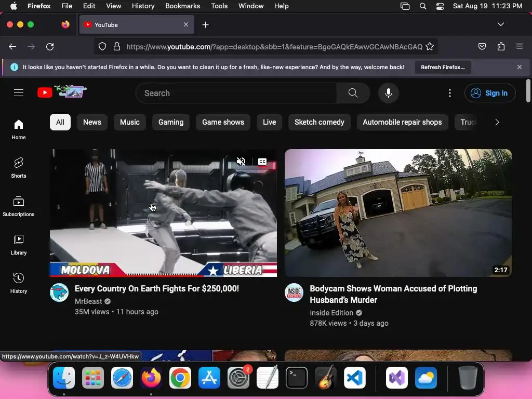Image resolution: width=532 pixels, height=399 pixels.
Task: Launch Google Chrome from the Dock
Action: 180,378
